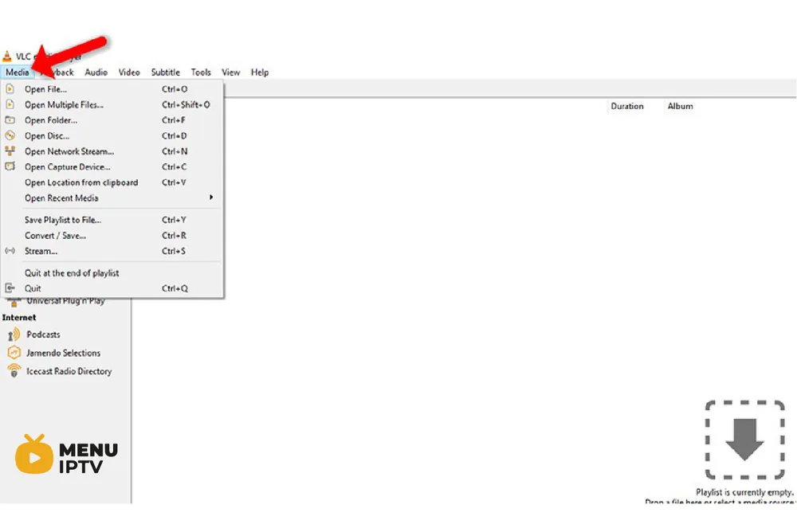
Task: Open the Tools menu
Action: tap(201, 72)
